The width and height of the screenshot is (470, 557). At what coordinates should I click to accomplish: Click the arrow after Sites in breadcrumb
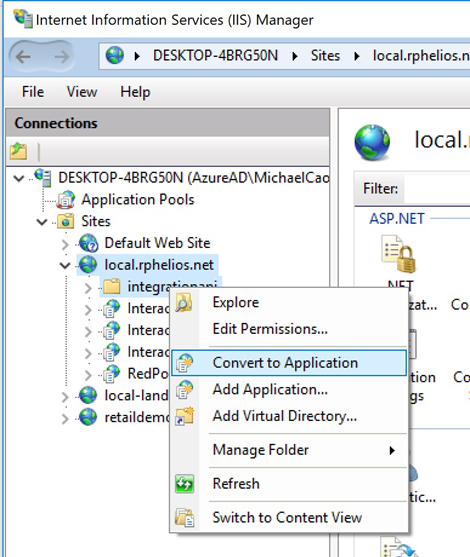(357, 56)
